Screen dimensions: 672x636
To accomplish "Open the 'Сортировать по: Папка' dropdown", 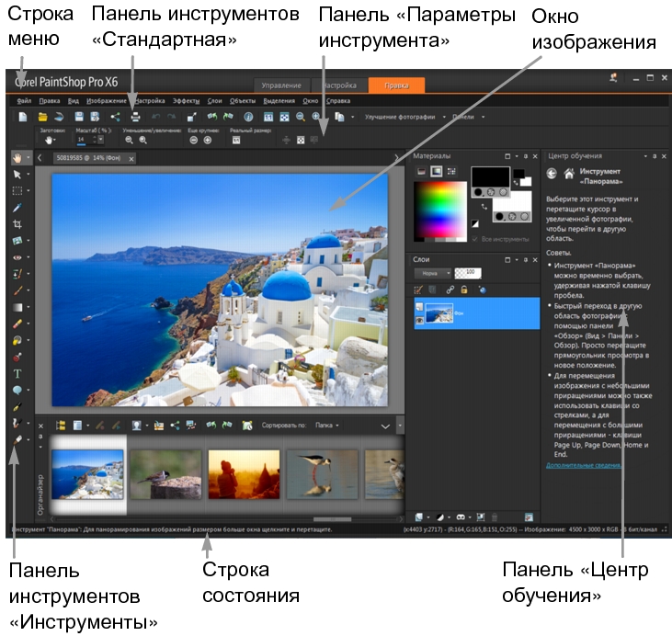I will coord(328,426).
